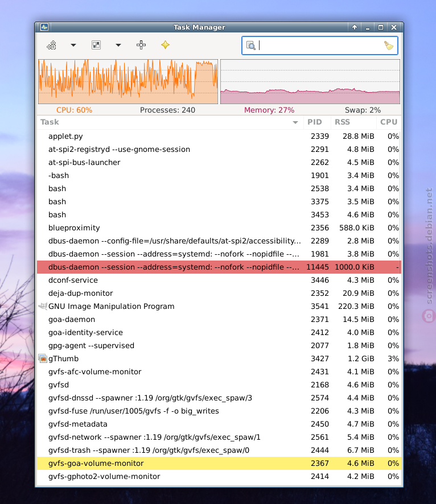Screen dimensions: 436x504
Task: Select the deja-dup-monitor process row
Action: pos(219,293)
